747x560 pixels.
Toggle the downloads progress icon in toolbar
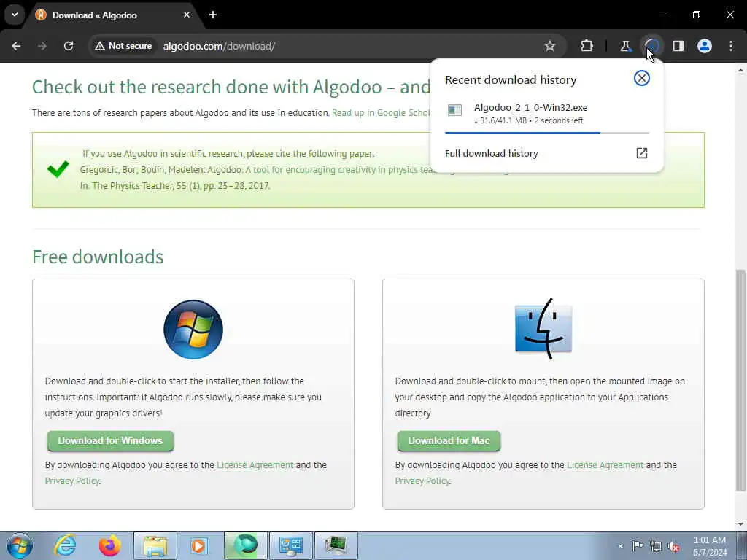coord(651,46)
